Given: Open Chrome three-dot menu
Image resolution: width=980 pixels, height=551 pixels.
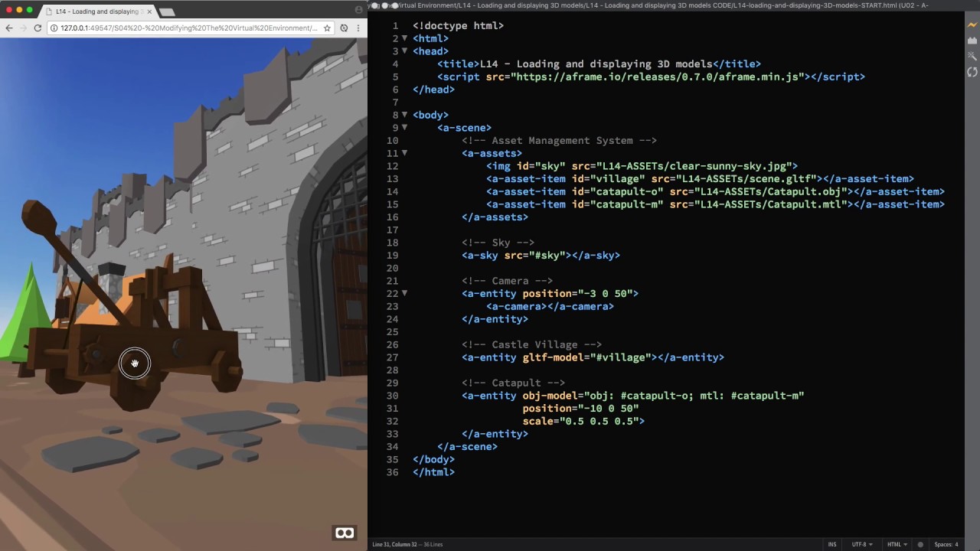Looking at the screenshot, I should pos(358,28).
